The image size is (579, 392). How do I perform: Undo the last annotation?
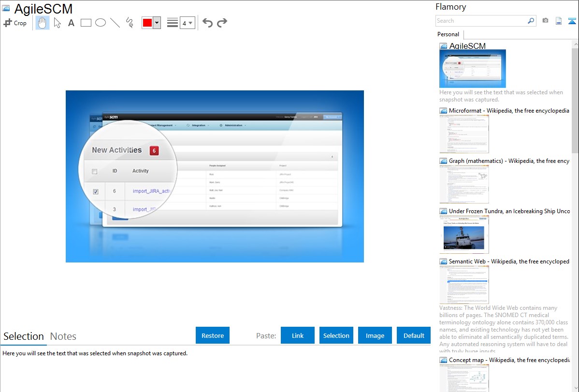pos(207,23)
